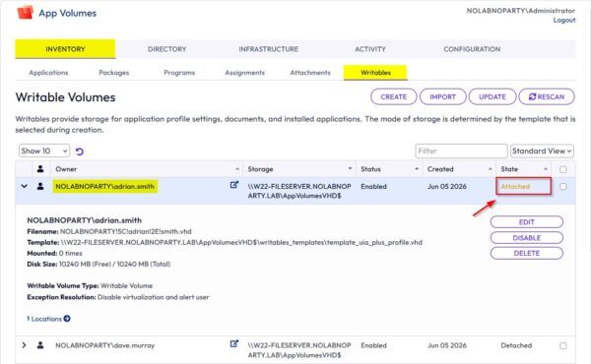This screenshot has width=591, height=364.
Task: Click the Detached state cell
Action: [x=516, y=345]
